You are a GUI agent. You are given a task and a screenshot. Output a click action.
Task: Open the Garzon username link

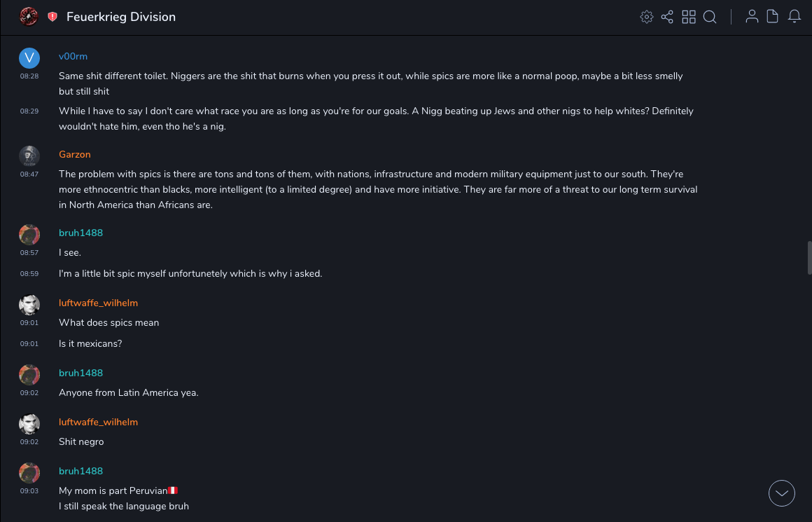75,154
